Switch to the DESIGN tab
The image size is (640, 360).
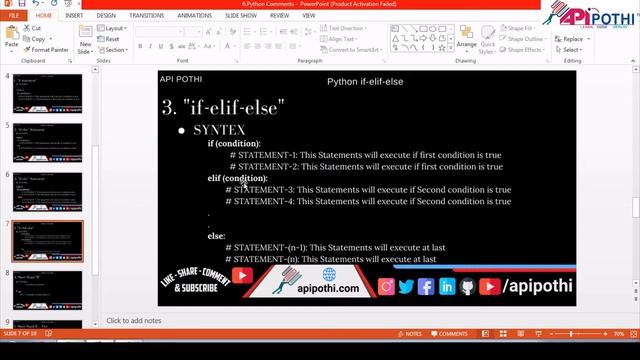tap(106, 16)
